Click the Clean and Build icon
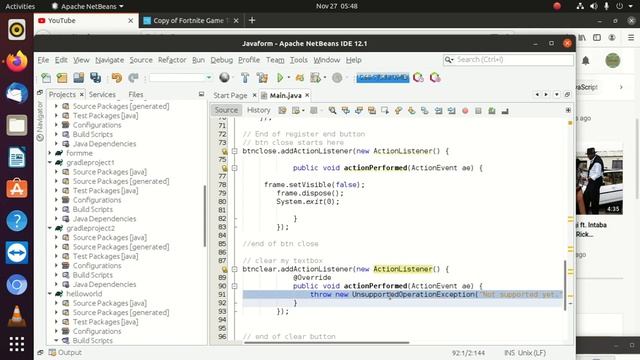The image size is (640, 360). point(262,78)
